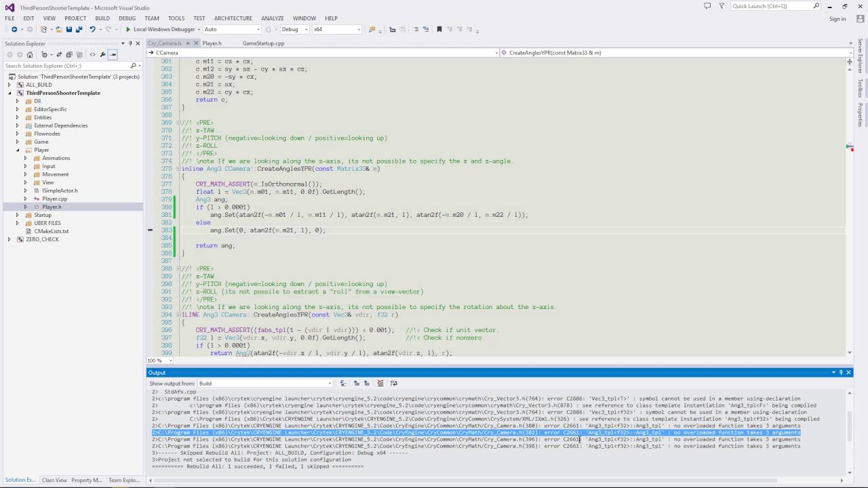Click the Save All toolbar icon
This screenshot has width=868, height=488.
pyautogui.click(x=79, y=29)
